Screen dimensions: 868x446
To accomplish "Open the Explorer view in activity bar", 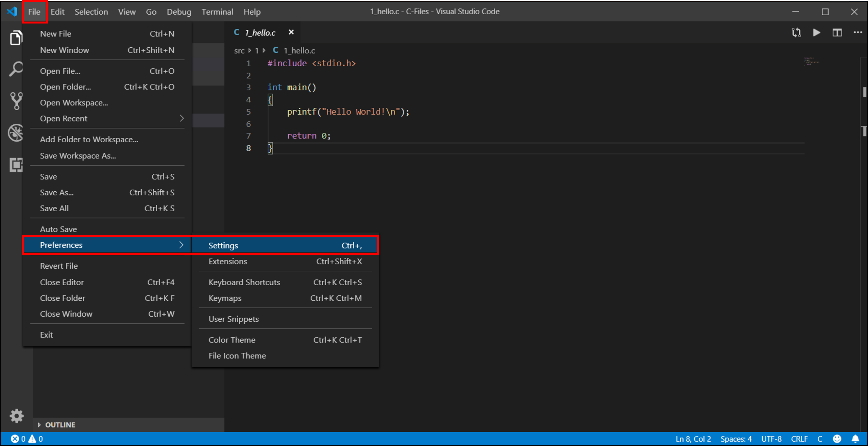I will coord(15,38).
